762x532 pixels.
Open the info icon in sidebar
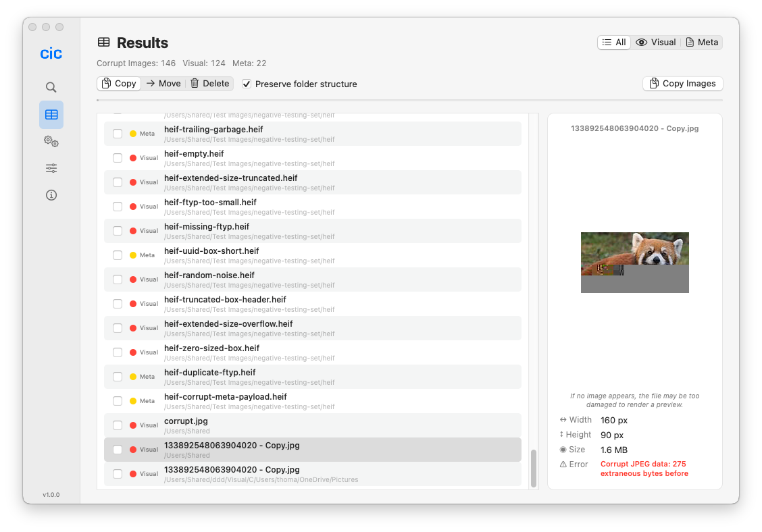(x=51, y=195)
